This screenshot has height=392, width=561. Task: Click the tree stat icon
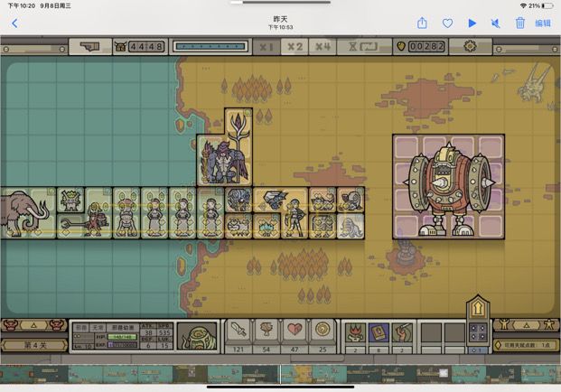(x=266, y=330)
